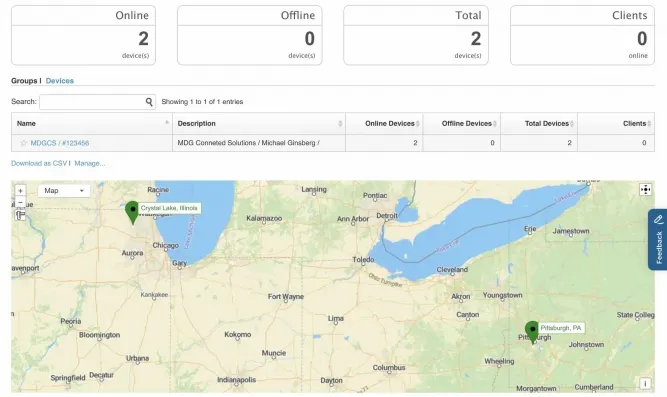Sort table by Name column
The width and height of the screenshot is (667, 397).
[92, 123]
